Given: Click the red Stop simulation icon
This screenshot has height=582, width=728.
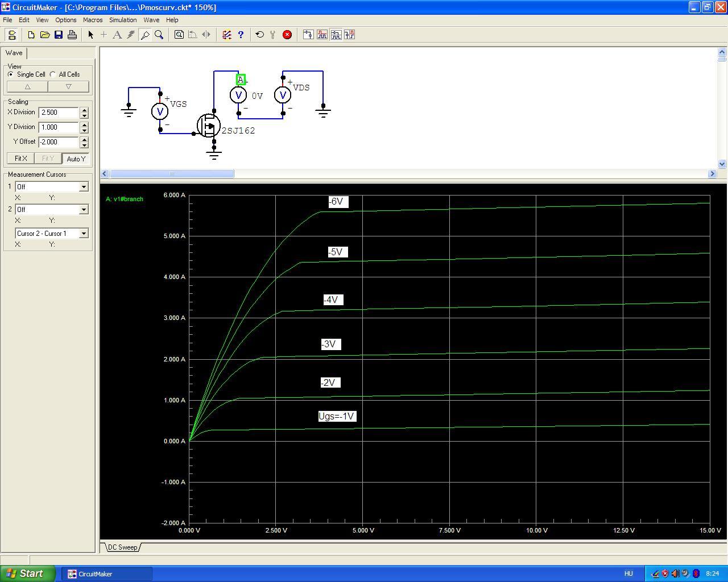Looking at the screenshot, I should [x=287, y=35].
